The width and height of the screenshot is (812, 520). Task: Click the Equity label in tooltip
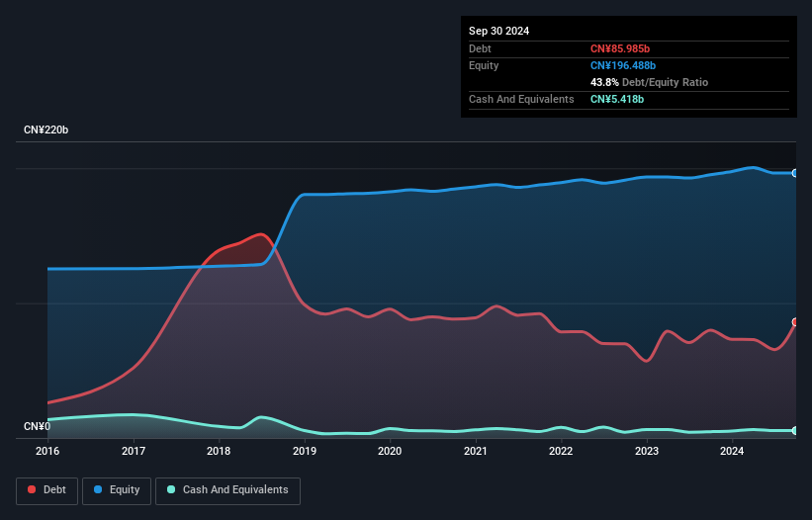pyautogui.click(x=484, y=65)
